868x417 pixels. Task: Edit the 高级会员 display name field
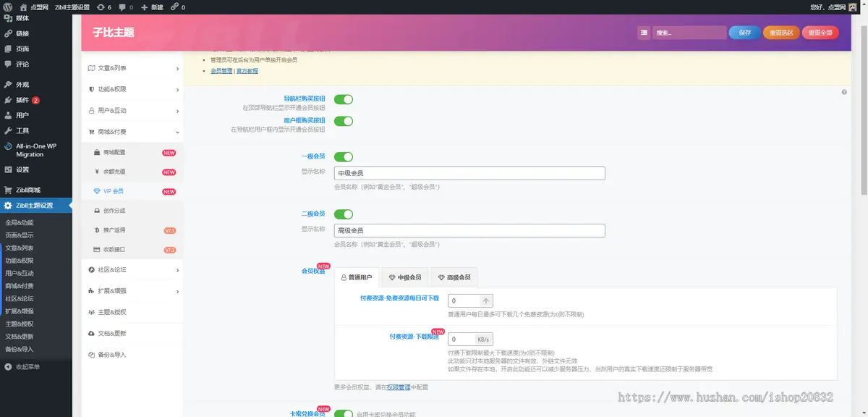point(469,230)
